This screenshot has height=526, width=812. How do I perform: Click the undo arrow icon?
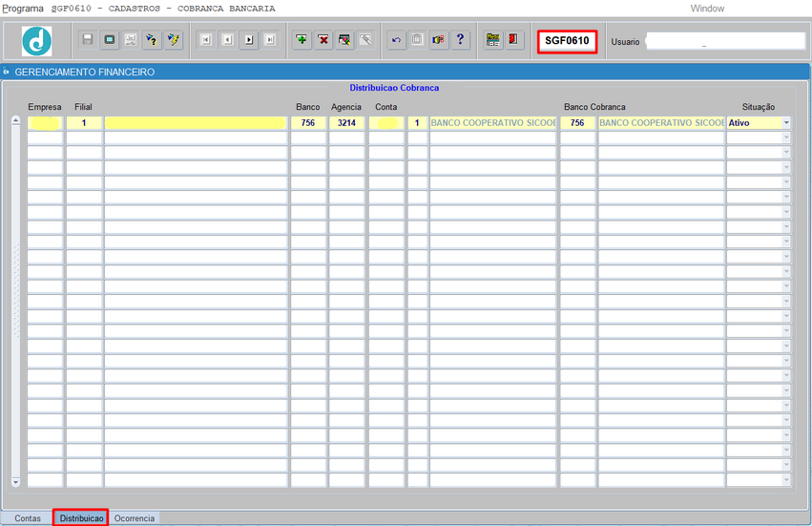[396, 40]
